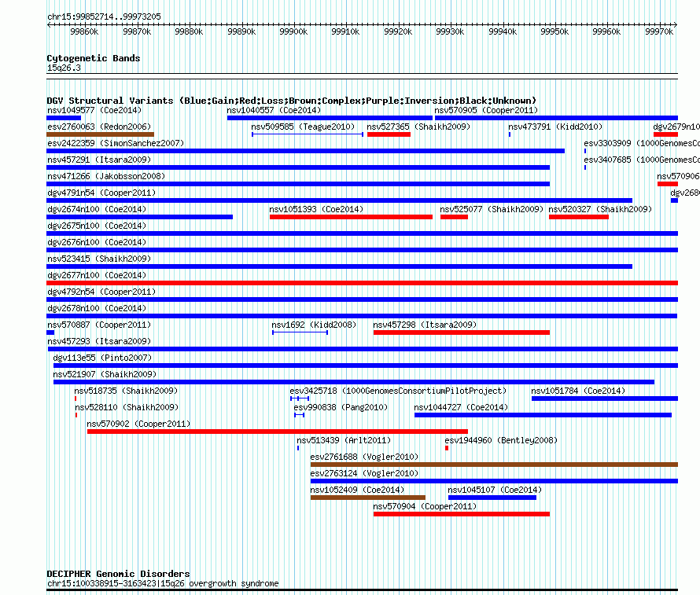Click nsv471266 (Jakobsson2008) label
Image resolution: width=700 pixels, height=595 pixels.
(106, 176)
